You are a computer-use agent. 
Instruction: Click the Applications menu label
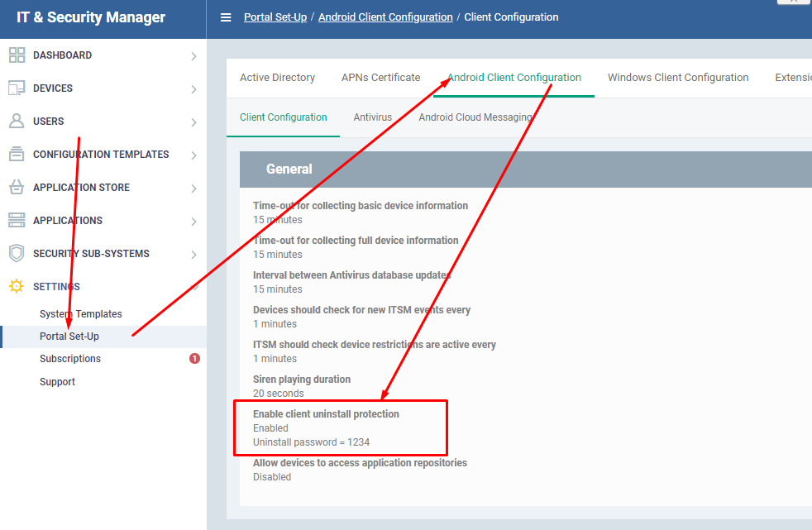click(68, 221)
